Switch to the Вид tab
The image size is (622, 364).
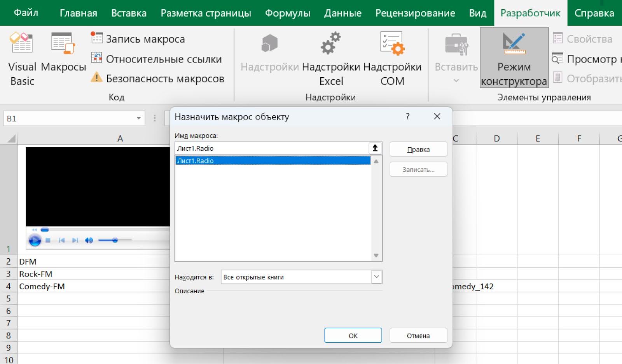[x=477, y=13]
